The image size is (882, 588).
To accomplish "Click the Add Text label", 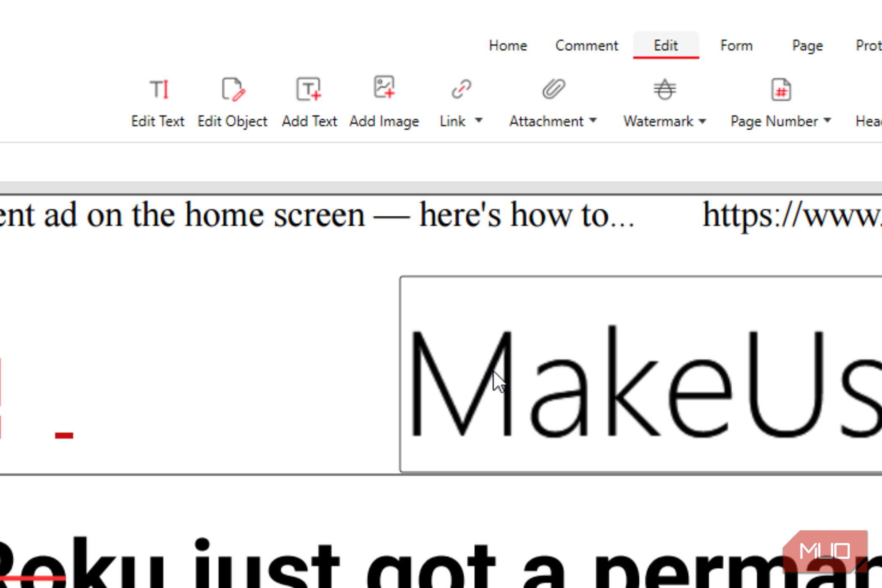I will [x=309, y=121].
